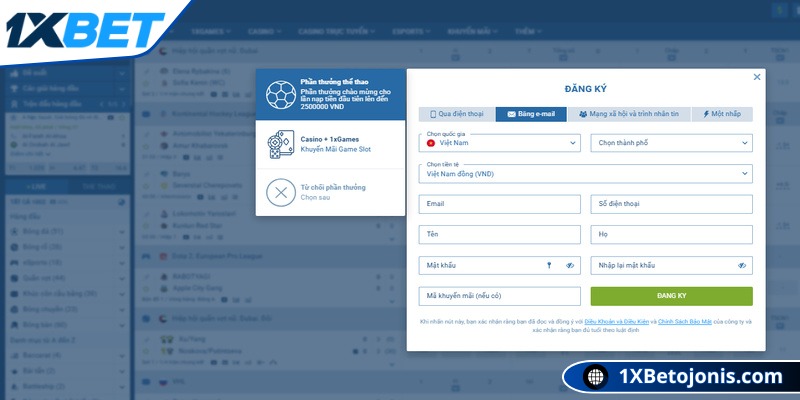Go to previous top match arrow

[x=101, y=104]
